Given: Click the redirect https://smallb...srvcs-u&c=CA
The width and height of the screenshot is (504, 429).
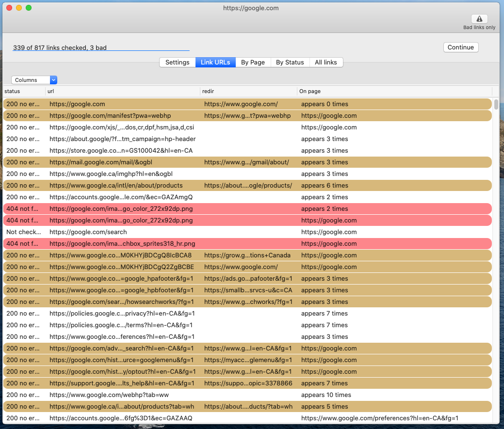Looking at the screenshot, I should pos(248,290).
